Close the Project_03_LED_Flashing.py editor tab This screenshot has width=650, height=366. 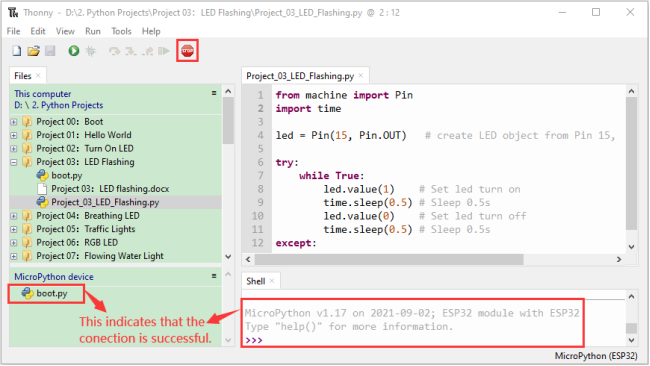coord(361,75)
